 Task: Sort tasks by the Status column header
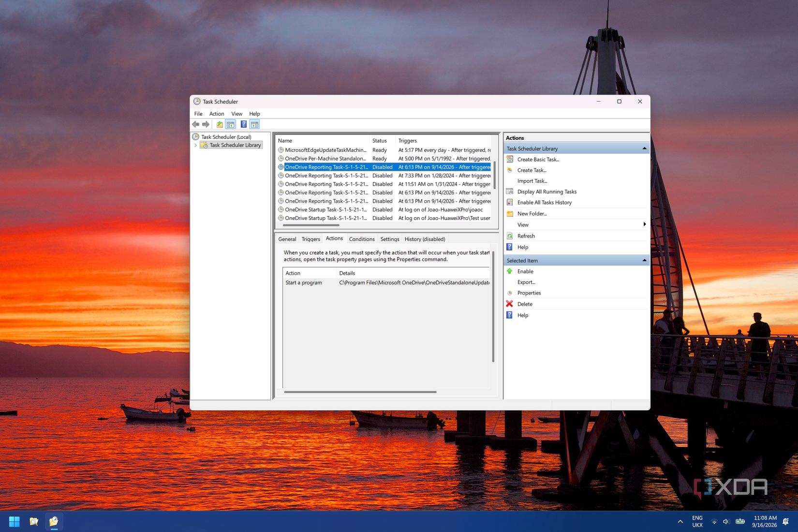pos(383,141)
